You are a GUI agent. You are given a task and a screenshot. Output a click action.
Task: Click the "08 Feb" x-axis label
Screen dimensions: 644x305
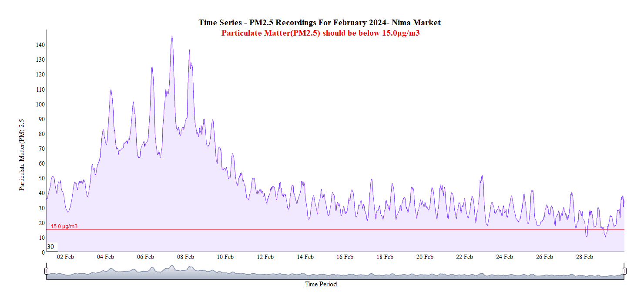click(185, 257)
